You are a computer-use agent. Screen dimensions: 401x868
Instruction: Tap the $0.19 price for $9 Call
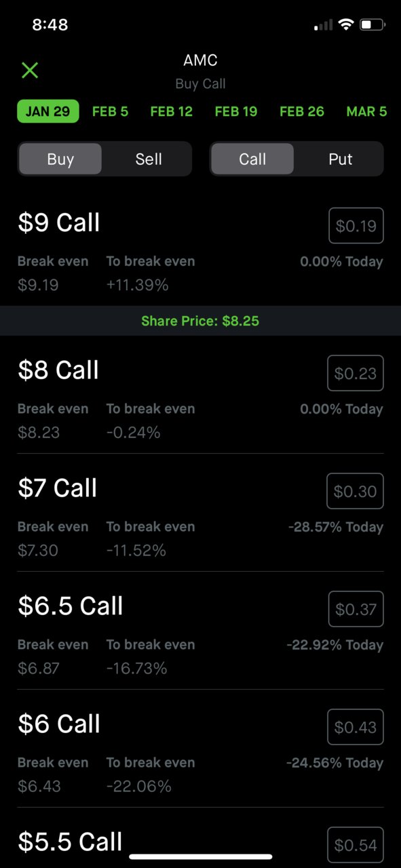(356, 226)
